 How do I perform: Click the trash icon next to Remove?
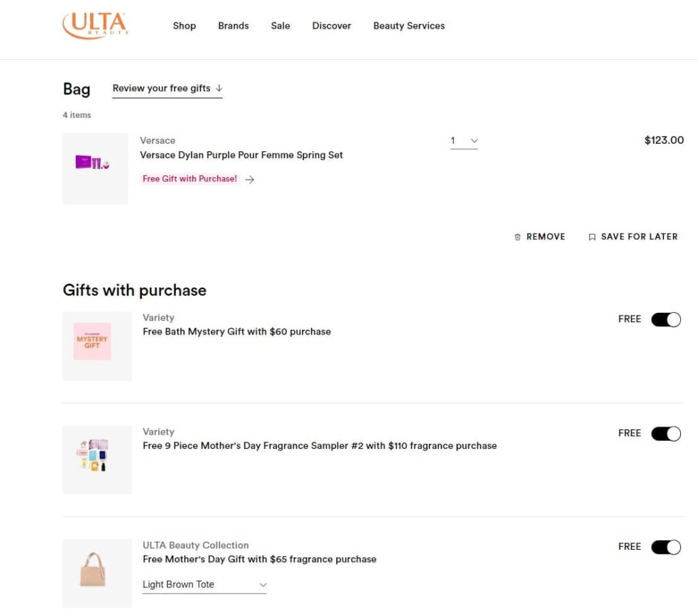pyautogui.click(x=517, y=237)
